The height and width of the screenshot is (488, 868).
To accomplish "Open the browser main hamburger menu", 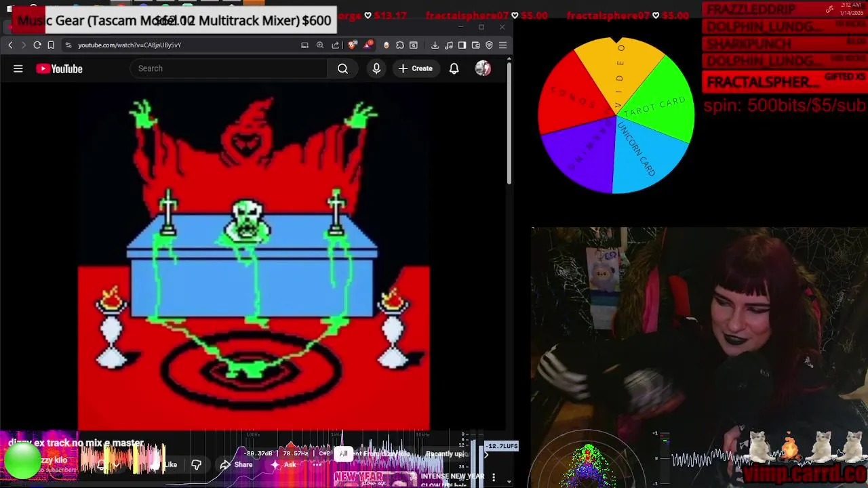I will (502, 45).
